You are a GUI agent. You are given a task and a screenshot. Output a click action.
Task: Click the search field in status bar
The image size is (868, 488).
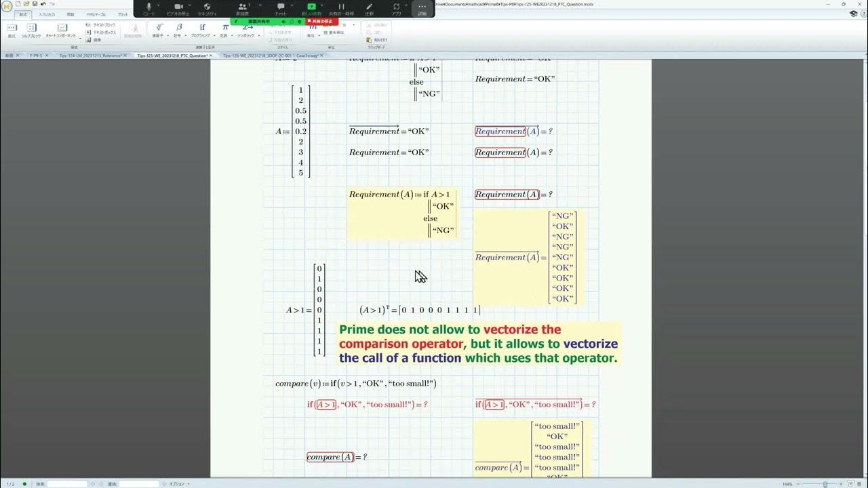click(67, 484)
